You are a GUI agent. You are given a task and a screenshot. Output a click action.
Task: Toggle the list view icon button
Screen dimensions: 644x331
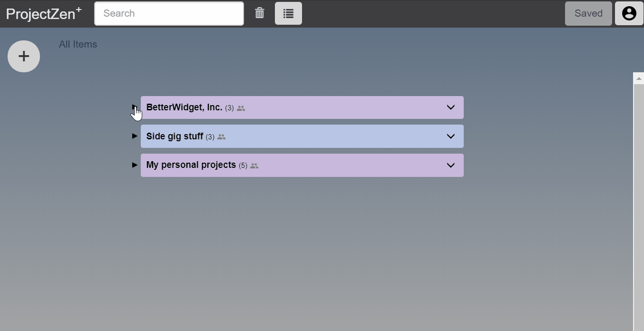pos(288,13)
